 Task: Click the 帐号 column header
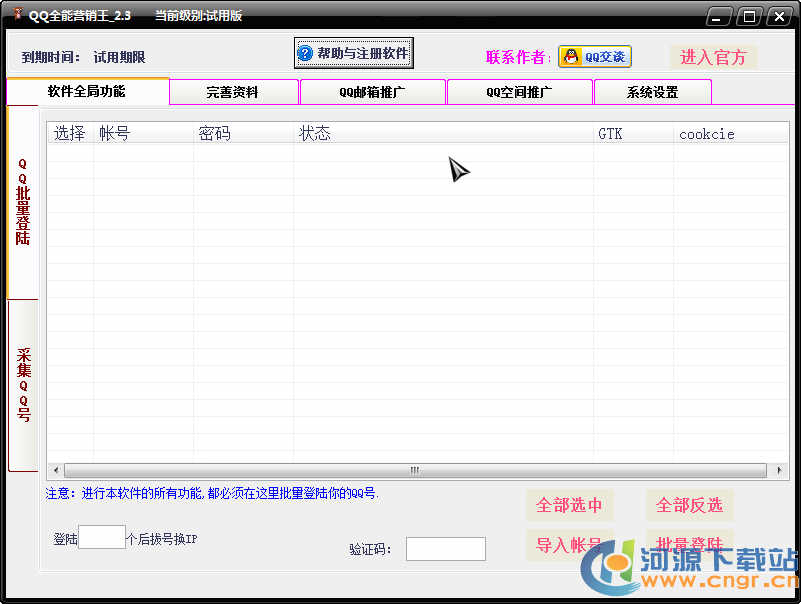click(x=143, y=133)
